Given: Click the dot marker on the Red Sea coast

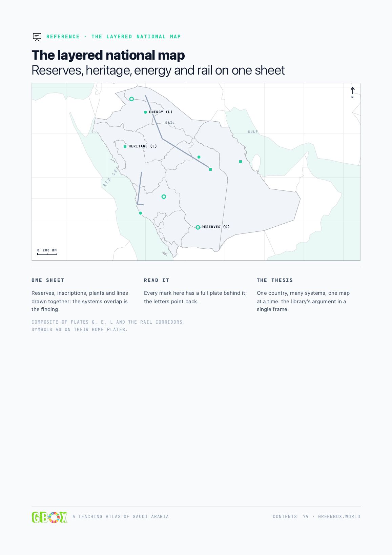Looking at the screenshot, I should point(140,213).
